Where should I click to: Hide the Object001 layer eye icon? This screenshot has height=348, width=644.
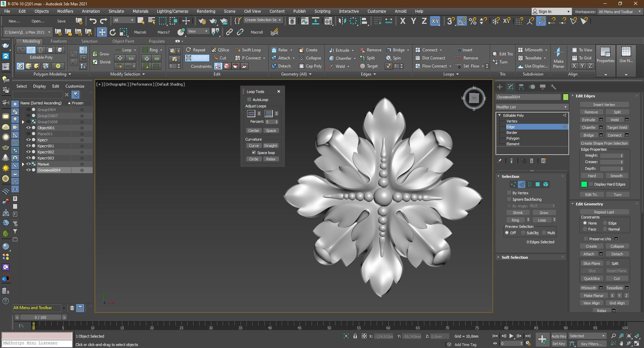pyautogui.click(x=29, y=128)
